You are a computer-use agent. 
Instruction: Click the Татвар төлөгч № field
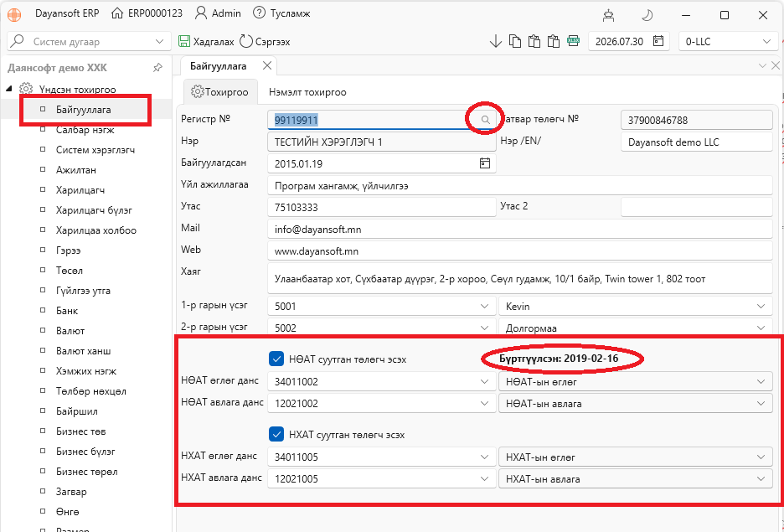tap(697, 120)
